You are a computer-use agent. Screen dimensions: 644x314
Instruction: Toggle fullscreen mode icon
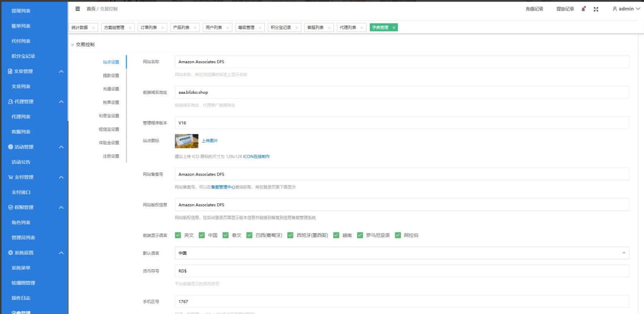(x=596, y=9)
